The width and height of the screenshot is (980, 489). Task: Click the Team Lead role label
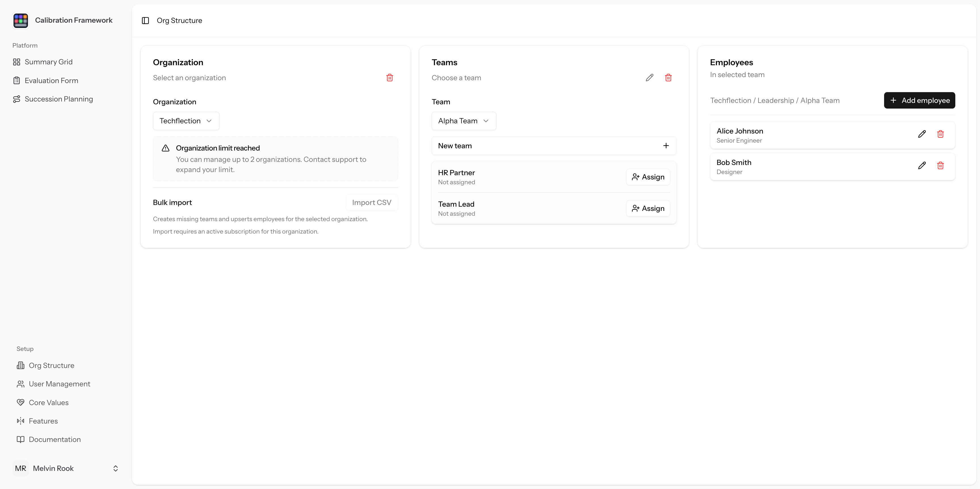[456, 204]
